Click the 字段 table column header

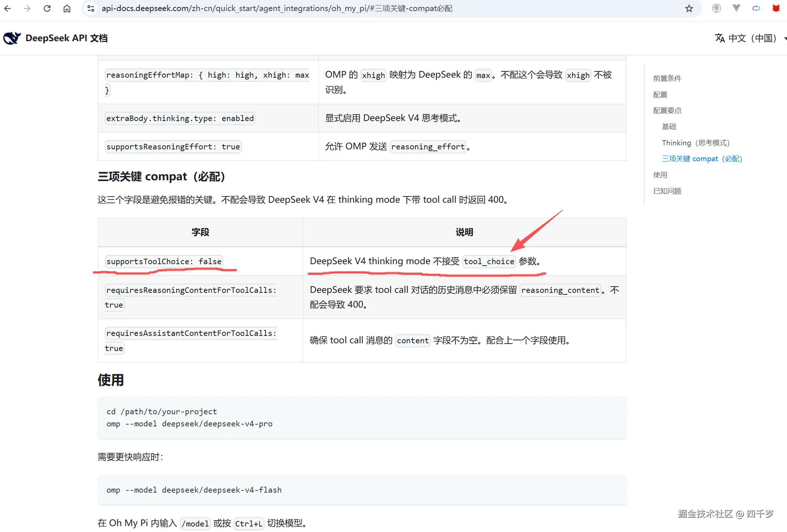click(201, 232)
